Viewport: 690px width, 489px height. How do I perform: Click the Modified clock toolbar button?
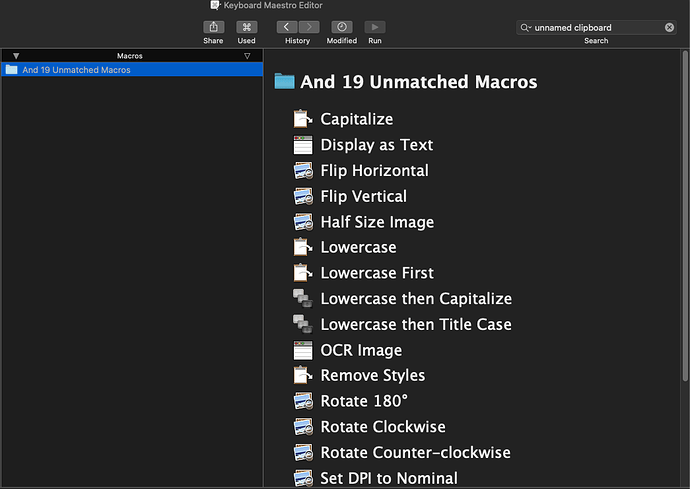(x=342, y=27)
